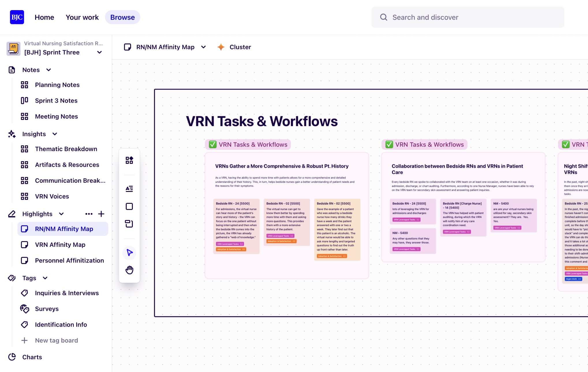Select the text tool icon

pos(129,188)
